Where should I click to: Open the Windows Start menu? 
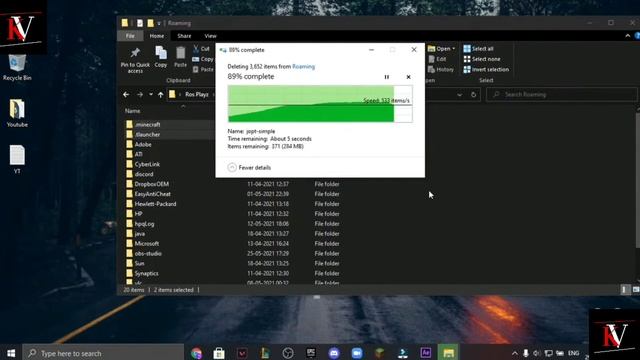(11, 353)
